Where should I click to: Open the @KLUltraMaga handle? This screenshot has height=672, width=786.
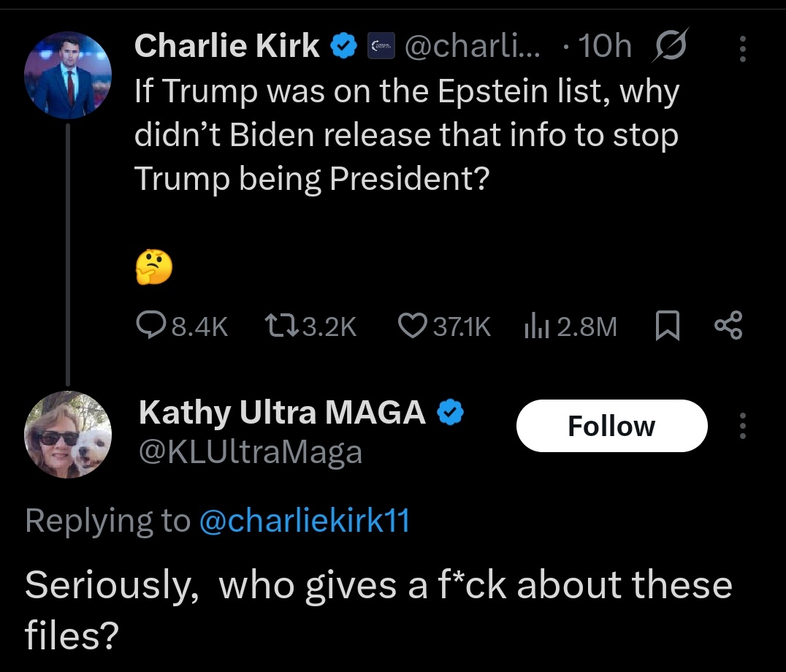click(251, 453)
